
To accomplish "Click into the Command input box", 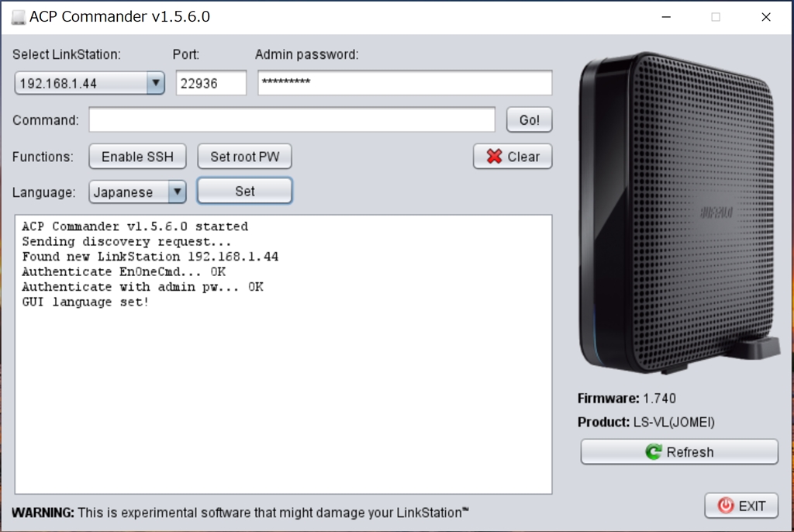I will click(x=292, y=119).
